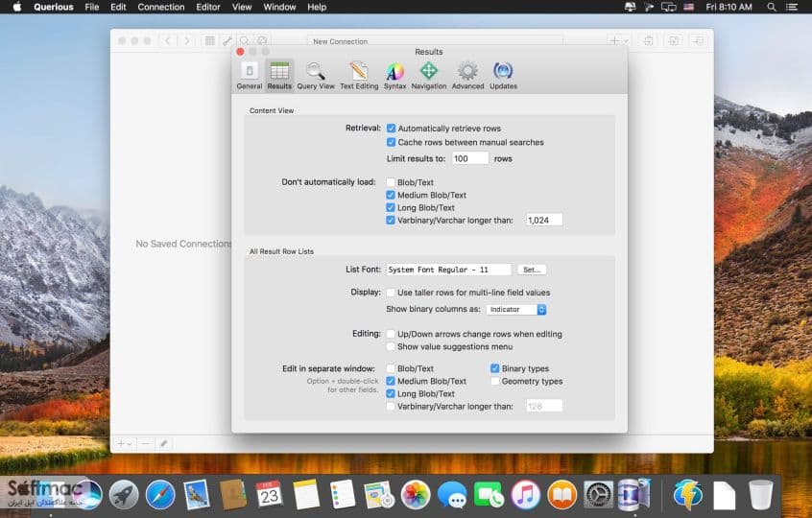Click the wrench icon in New Connection toolbar
Viewport: 812px width, 518px height.
[227, 40]
